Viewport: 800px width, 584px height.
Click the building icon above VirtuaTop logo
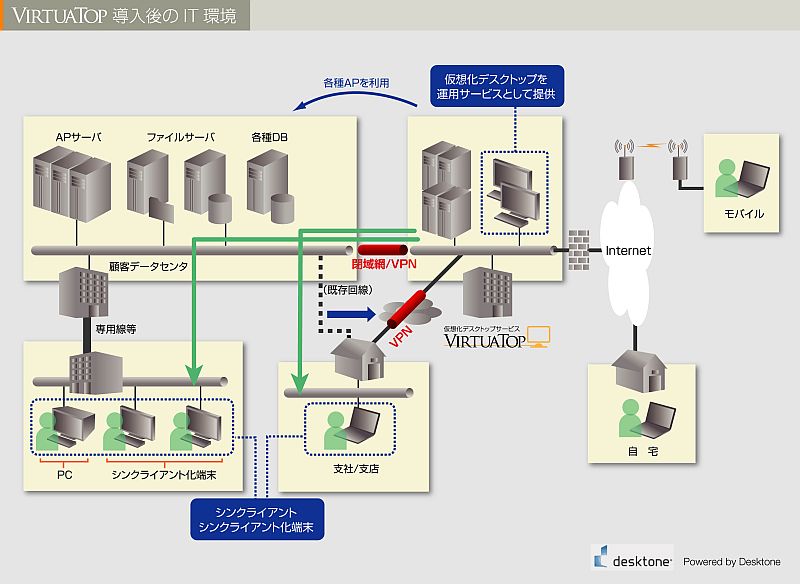(x=487, y=292)
